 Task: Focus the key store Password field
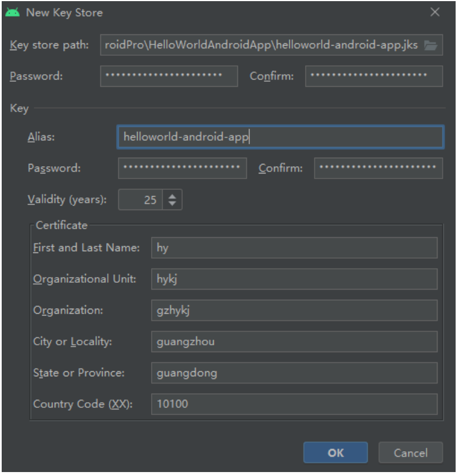[x=169, y=76]
